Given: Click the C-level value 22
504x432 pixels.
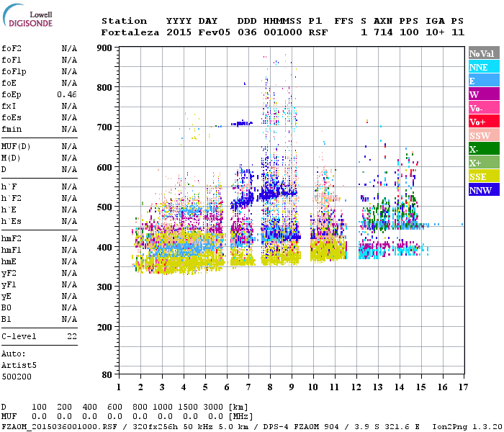Looking at the screenshot, I should click(x=72, y=336).
